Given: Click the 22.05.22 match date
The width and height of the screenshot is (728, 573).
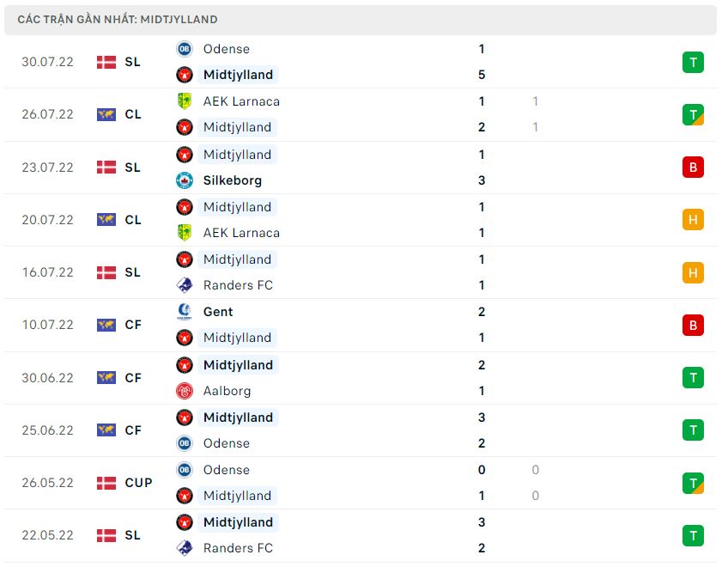Looking at the screenshot, I should pyautogui.click(x=48, y=535).
